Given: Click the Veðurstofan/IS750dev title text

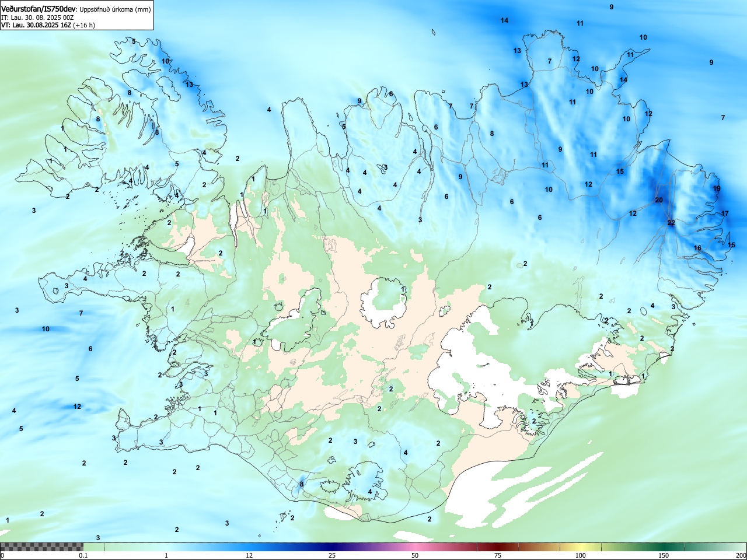Looking at the screenshot, I should 39,9.
